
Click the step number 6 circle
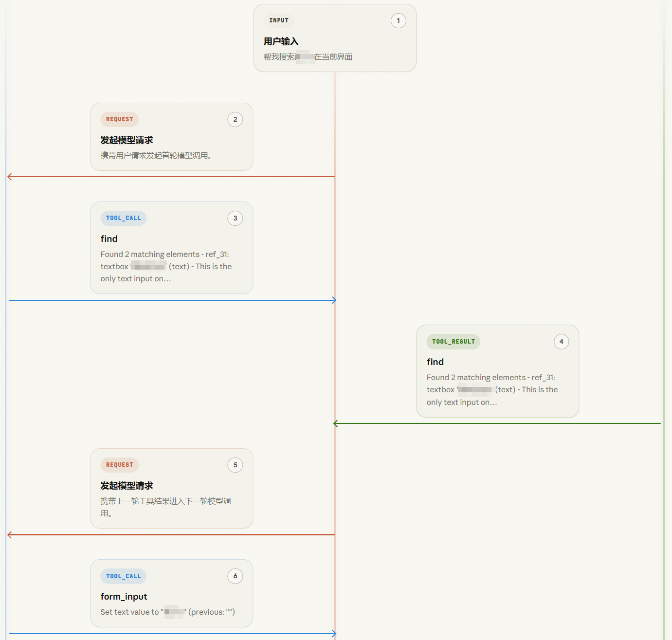tap(235, 576)
